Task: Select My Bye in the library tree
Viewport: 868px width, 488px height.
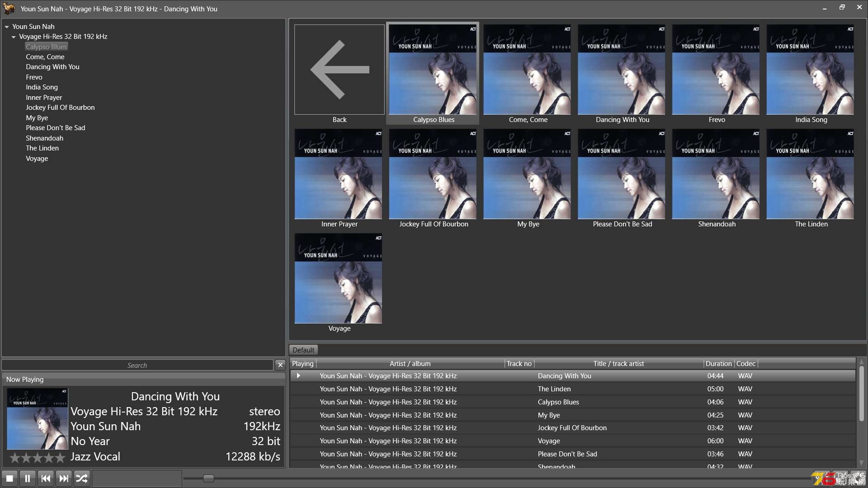Action: pyautogui.click(x=37, y=118)
